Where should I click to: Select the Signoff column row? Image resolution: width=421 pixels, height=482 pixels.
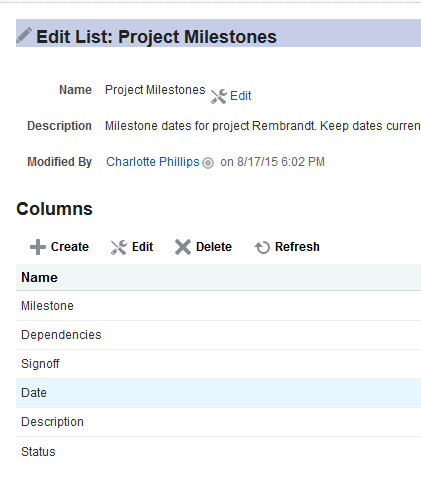click(218, 364)
